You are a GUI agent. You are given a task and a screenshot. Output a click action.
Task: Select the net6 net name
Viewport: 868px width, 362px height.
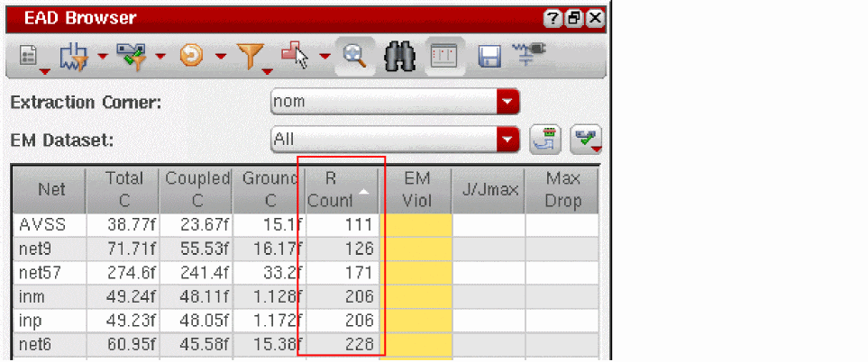(x=33, y=345)
